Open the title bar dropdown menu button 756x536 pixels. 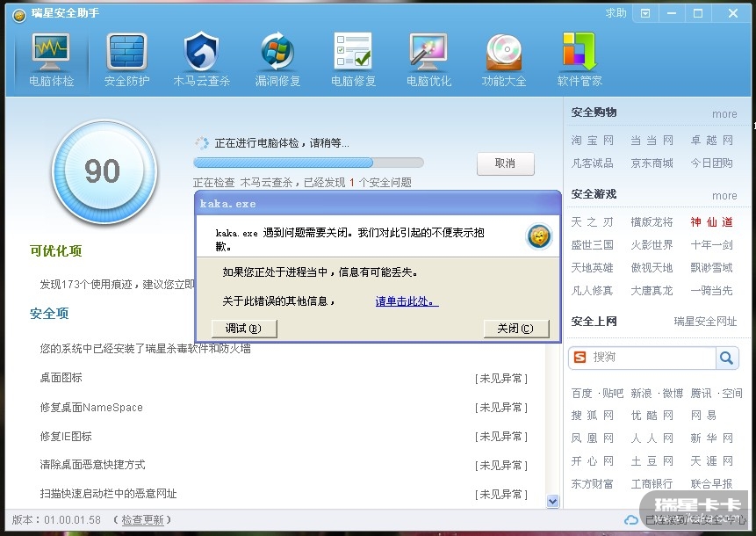[x=645, y=13]
